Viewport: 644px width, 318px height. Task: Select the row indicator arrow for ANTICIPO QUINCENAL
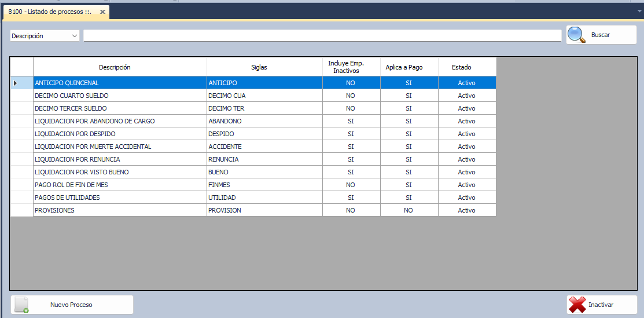coord(16,83)
